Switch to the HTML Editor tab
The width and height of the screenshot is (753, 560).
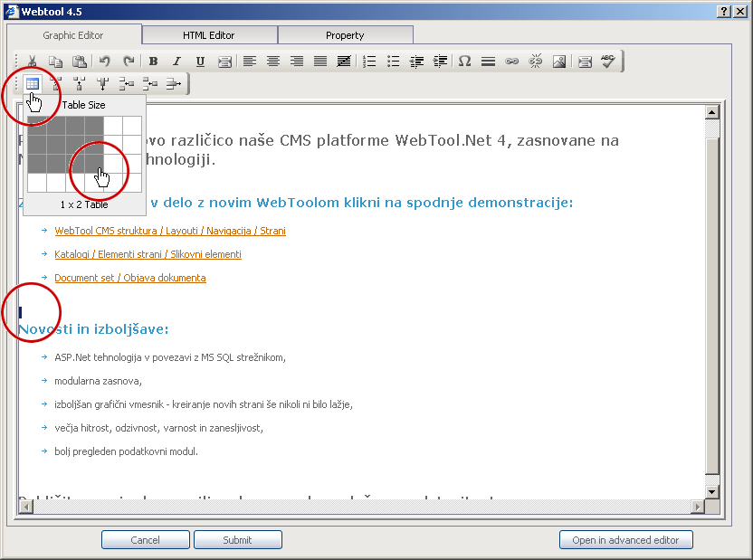pyautogui.click(x=208, y=35)
